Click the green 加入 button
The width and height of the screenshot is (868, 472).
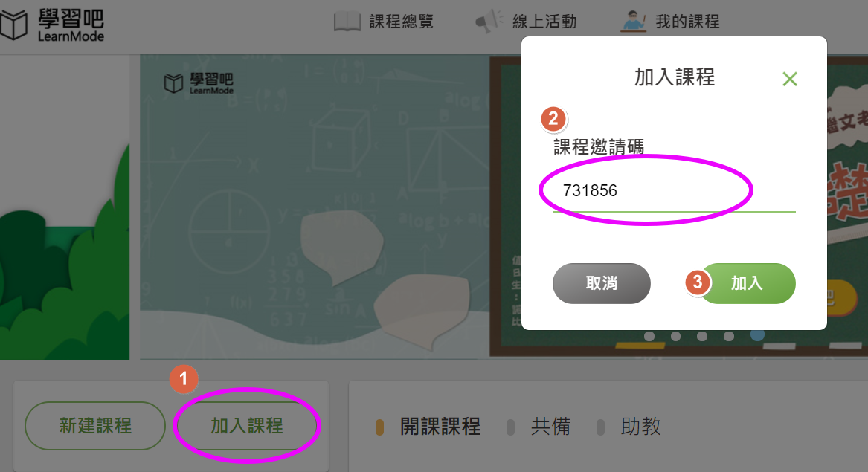coord(747,283)
